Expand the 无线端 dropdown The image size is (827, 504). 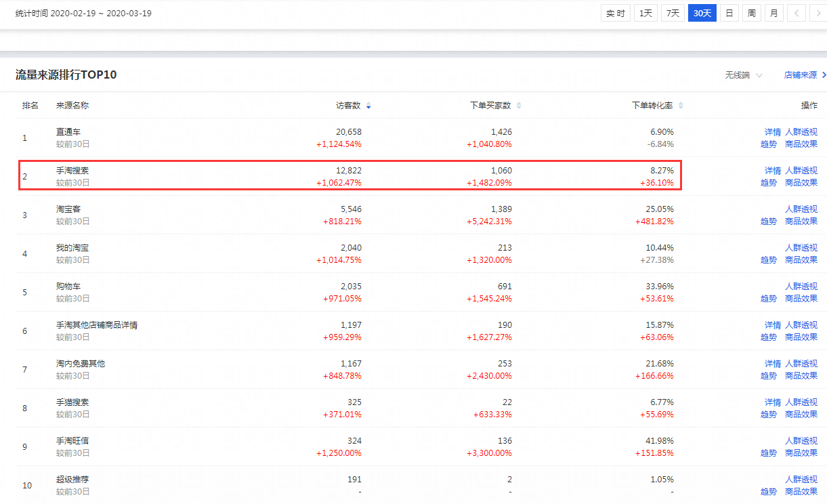point(743,75)
